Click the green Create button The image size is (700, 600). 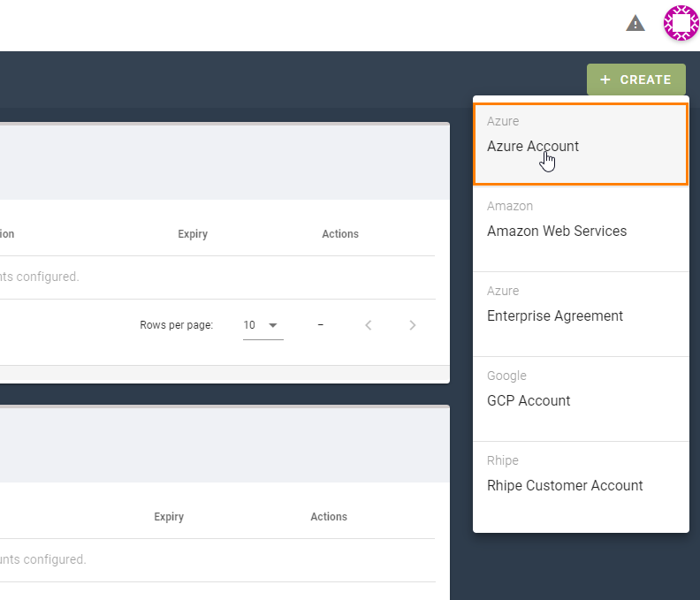[635, 80]
